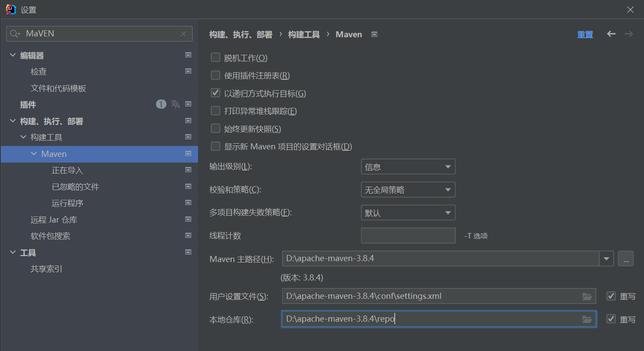Browse folder icon in 本地仓库 field
644x351 pixels.
[x=587, y=319]
